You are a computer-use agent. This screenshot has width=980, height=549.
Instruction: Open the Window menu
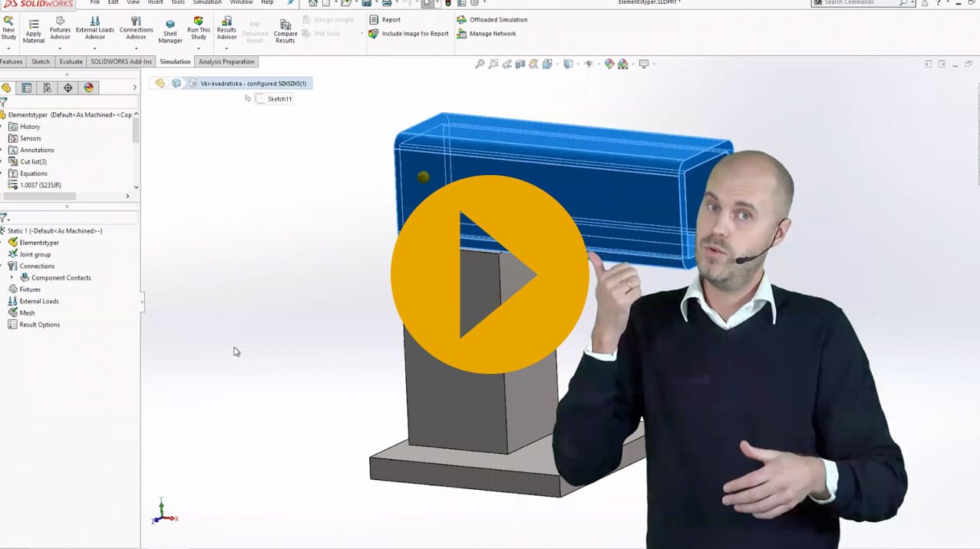tap(241, 3)
